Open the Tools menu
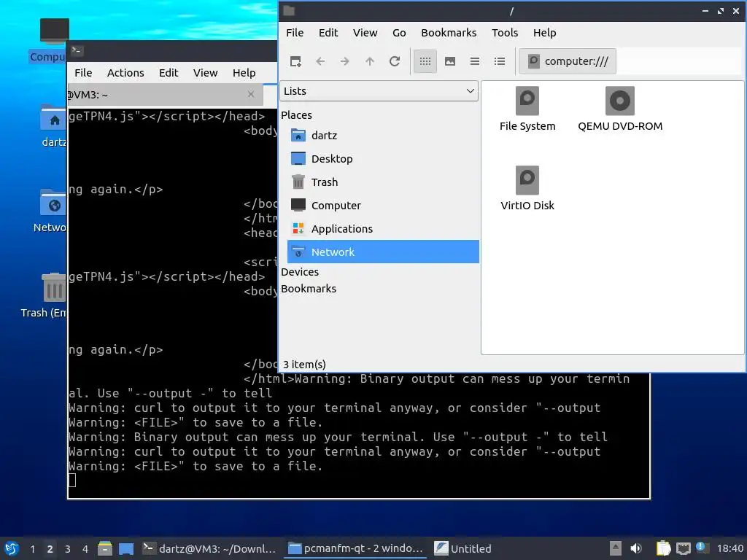Screen dimensions: 747x560 coord(505,33)
